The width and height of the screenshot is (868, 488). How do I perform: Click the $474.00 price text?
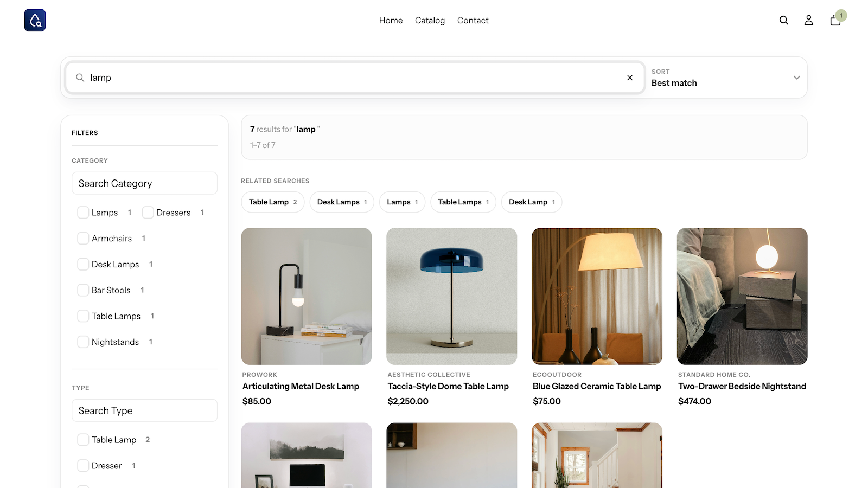(694, 401)
